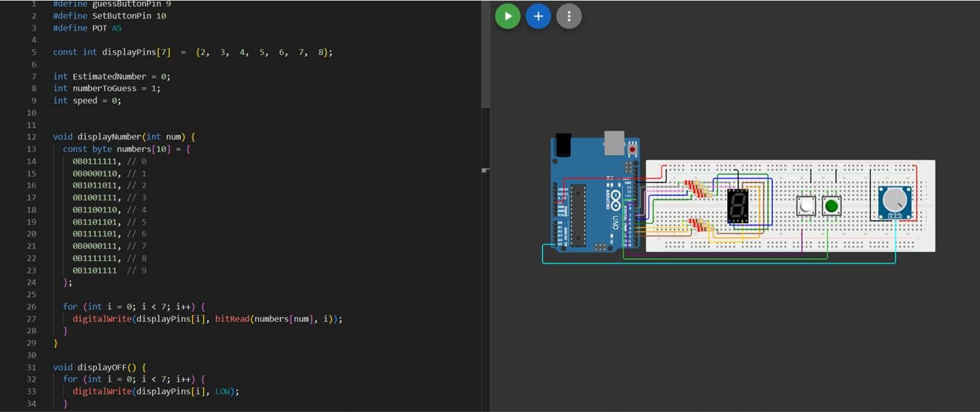Image resolution: width=980 pixels, height=412 pixels.
Task: Select the upper resistor group on breadboard
Action: [x=696, y=188]
